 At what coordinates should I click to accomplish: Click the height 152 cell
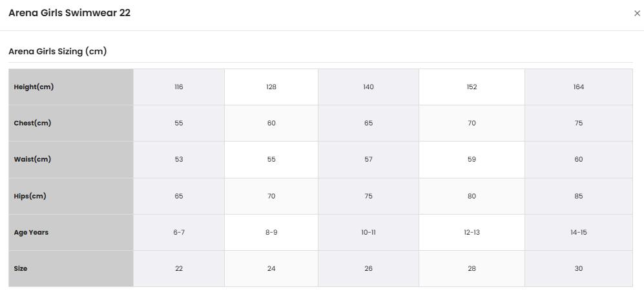tap(472, 87)
